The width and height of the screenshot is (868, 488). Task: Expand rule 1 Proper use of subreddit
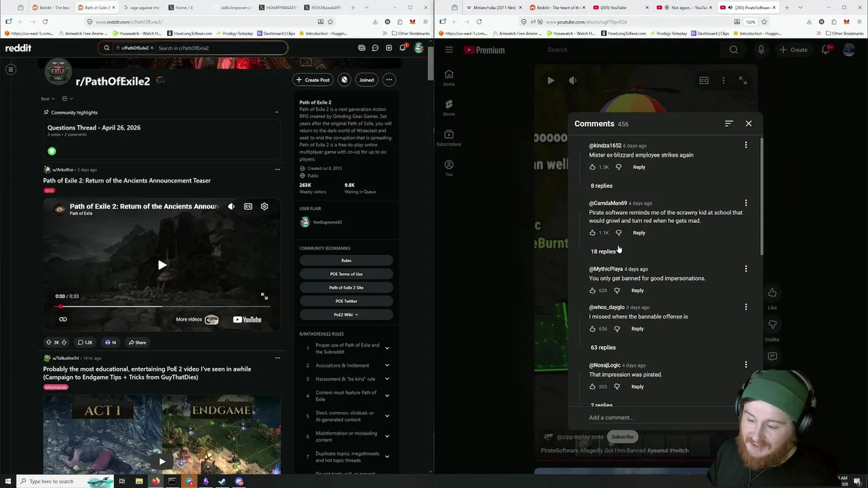[x=387, y=348]
